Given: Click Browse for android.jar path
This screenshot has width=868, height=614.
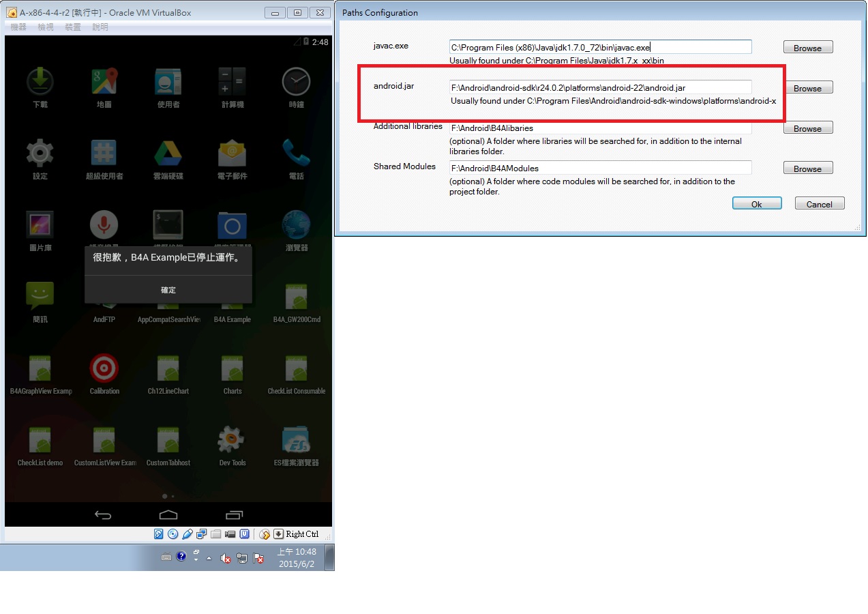Looking at the screenshot, I should 808,88.
